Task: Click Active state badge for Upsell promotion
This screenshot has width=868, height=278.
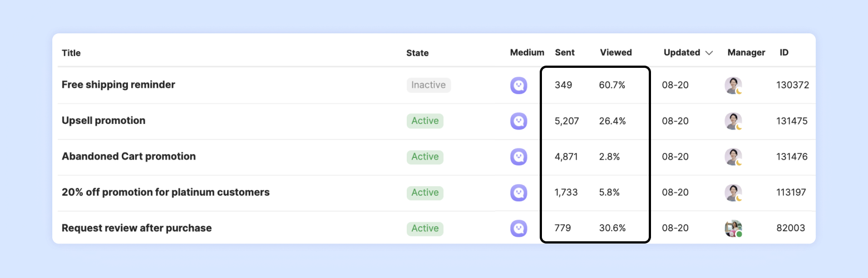Action: pyautogui.click(x=425, y=121)
